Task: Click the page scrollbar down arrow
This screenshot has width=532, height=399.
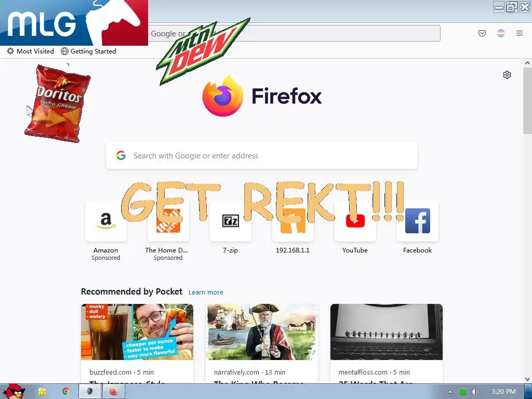Action: point(527,379)
